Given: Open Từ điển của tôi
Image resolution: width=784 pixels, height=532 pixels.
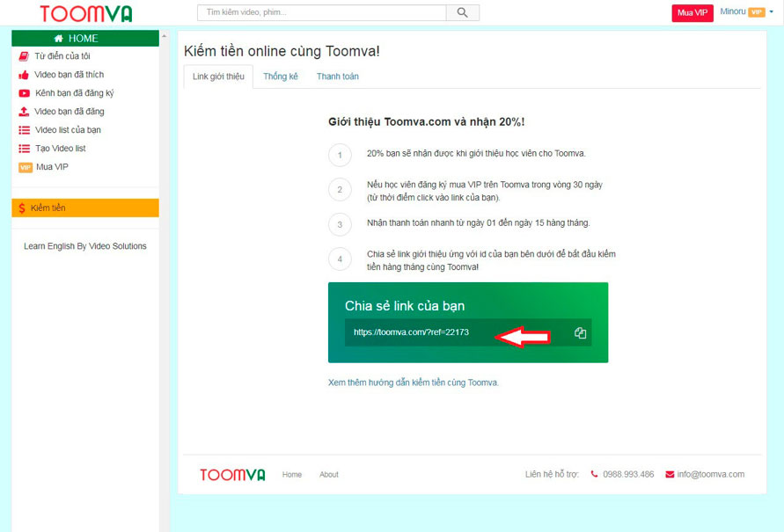Looking at the screenshot, I should tap(62, 56).
